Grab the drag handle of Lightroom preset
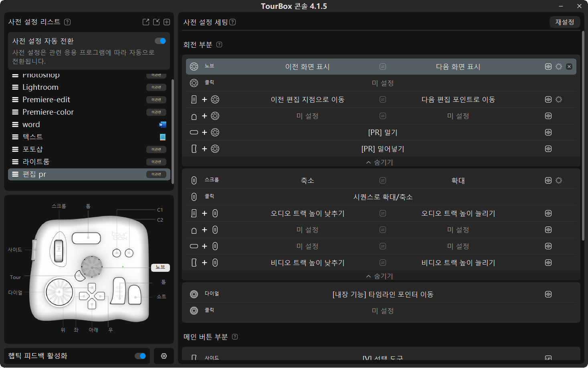588x368 pixels. [15, 87]
